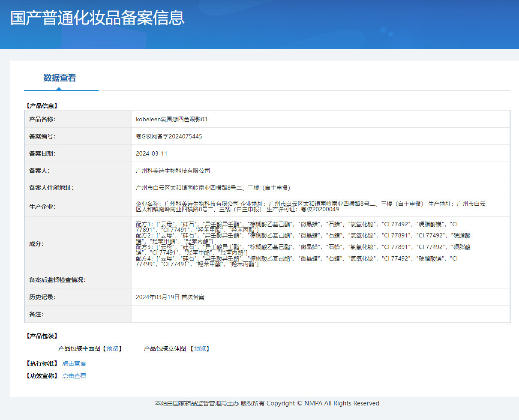The width and height of the screenshot is (519, 420).
Task: Click the 历史记录 row label
Action: [x=42, y=297]
